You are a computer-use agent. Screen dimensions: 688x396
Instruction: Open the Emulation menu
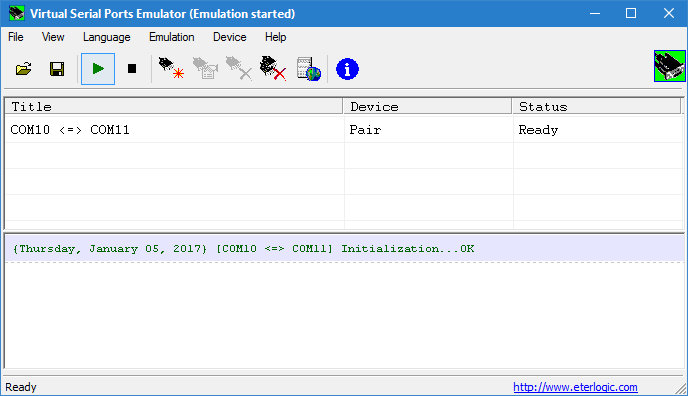(x=172, y=37)
